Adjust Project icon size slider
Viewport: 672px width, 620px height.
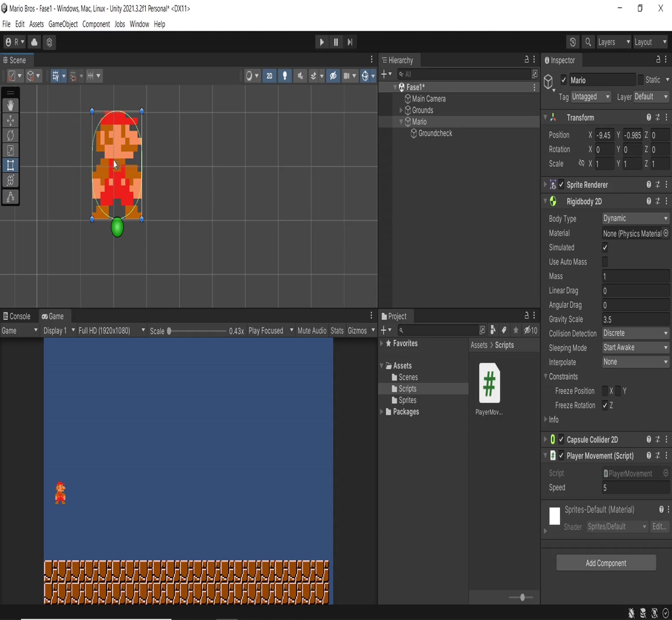click(x=521, y=597)
